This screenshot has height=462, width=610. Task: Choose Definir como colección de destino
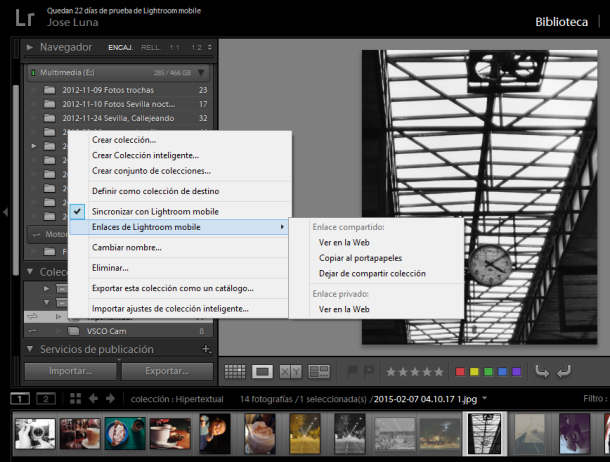[155, 191]
